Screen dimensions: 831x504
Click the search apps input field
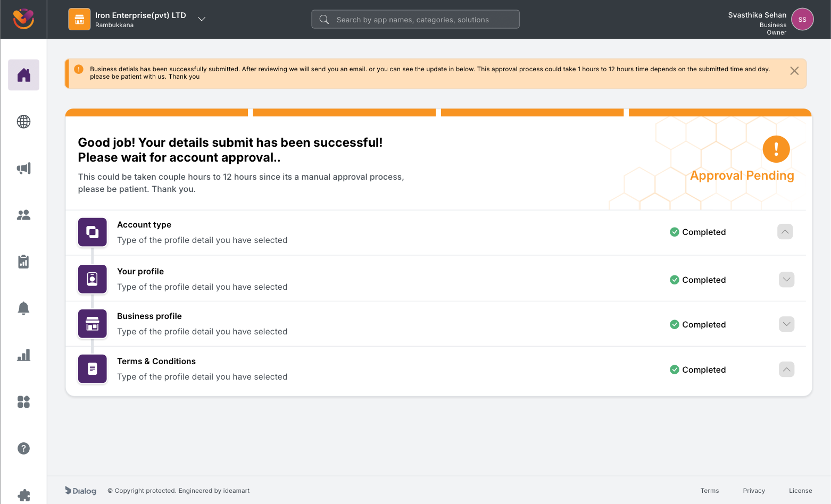pos(416,19)
